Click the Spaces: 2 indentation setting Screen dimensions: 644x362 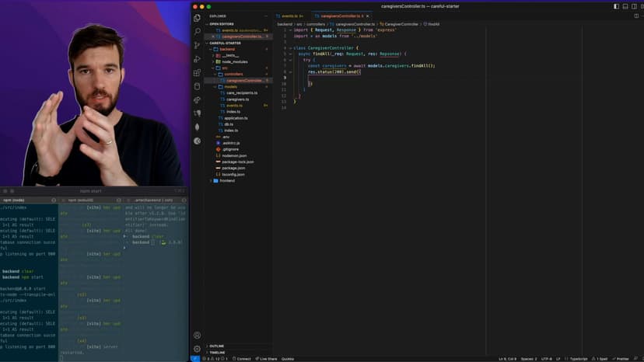tap(528, 359)
